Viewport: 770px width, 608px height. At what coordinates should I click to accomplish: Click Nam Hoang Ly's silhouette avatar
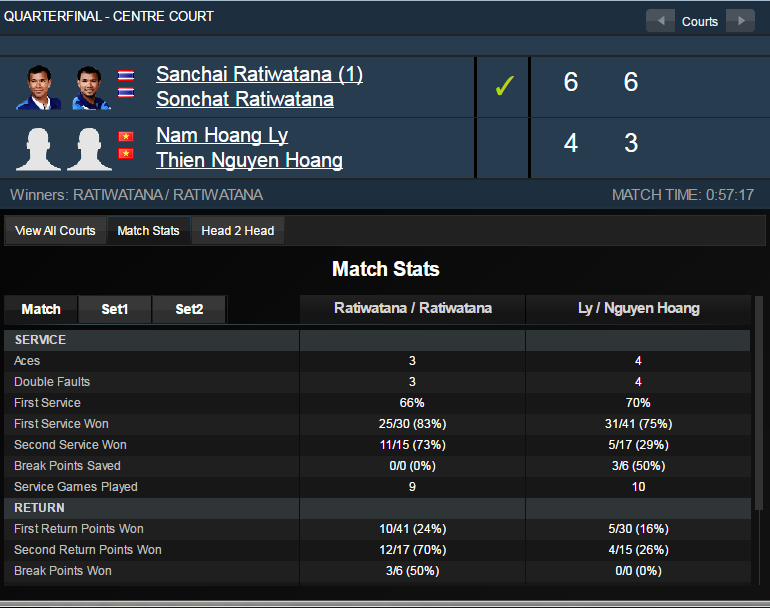[38, 148]
